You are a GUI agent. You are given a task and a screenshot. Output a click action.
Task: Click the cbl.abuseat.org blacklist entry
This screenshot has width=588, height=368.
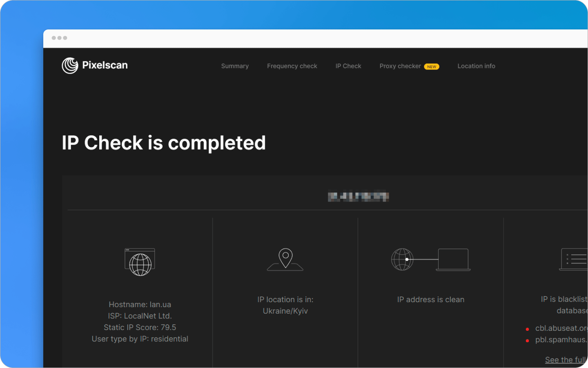pyautogui.click(x=561, y=328)
